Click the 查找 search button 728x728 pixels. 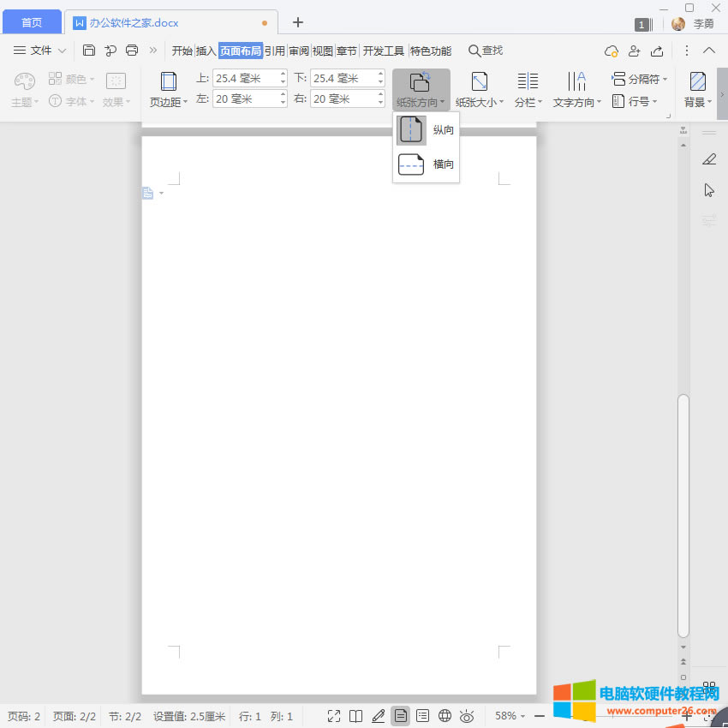coord(486,51)
